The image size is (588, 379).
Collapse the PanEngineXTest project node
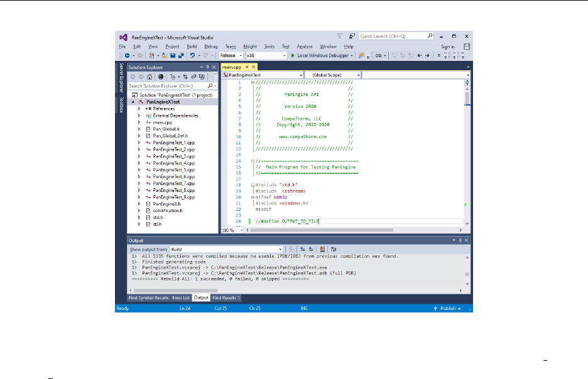click(133, 102)
